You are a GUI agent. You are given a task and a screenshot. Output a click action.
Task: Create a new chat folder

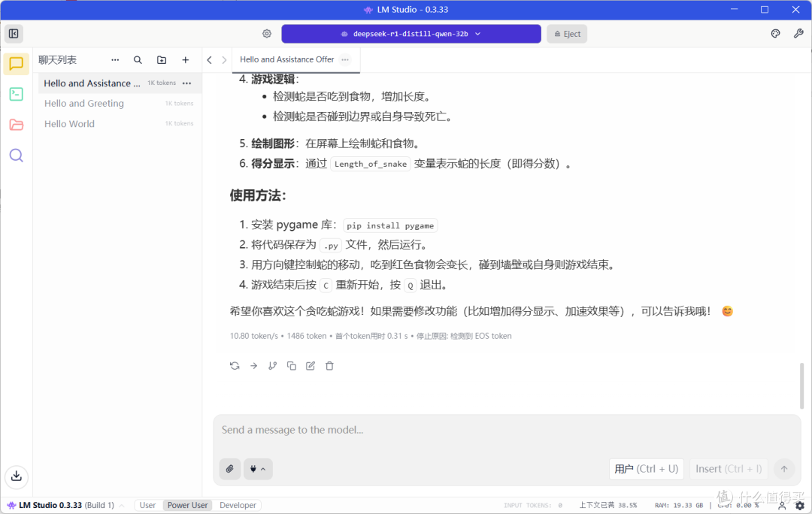[x=162, y=60]
